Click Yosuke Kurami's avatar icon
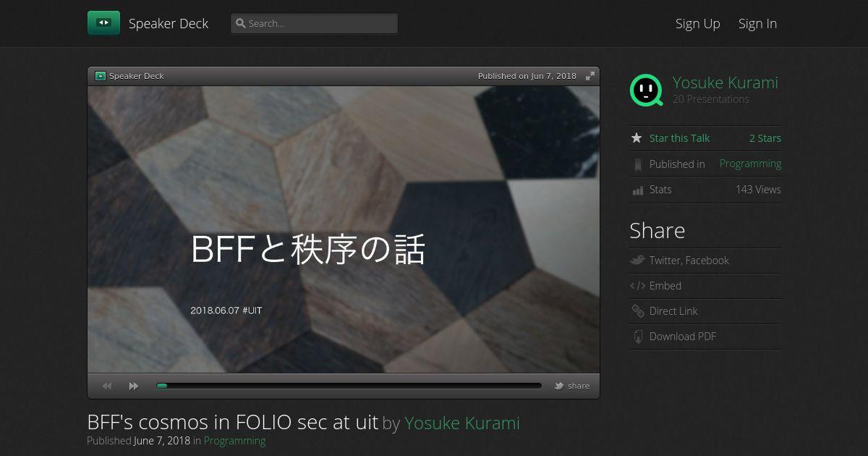 point(646,90)
